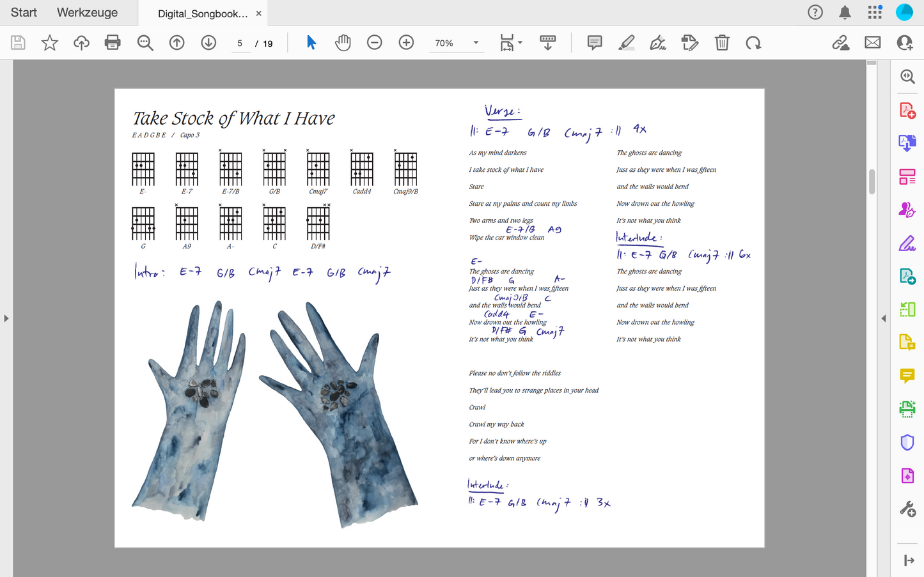Screen dimensions: 924x577
Task: Activate the arrow selection tool
Action: 311,43
